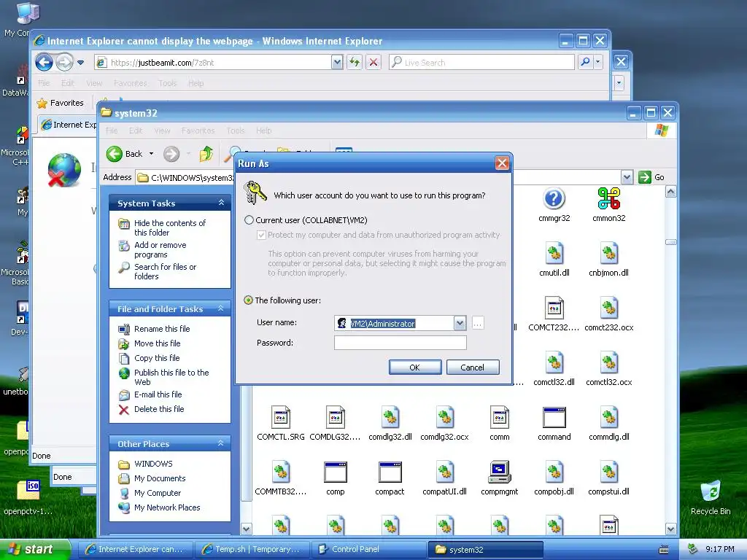Switch to Control Panel taskbar button
The height and width of the screenshot is (560, 747).
(368, 549)
